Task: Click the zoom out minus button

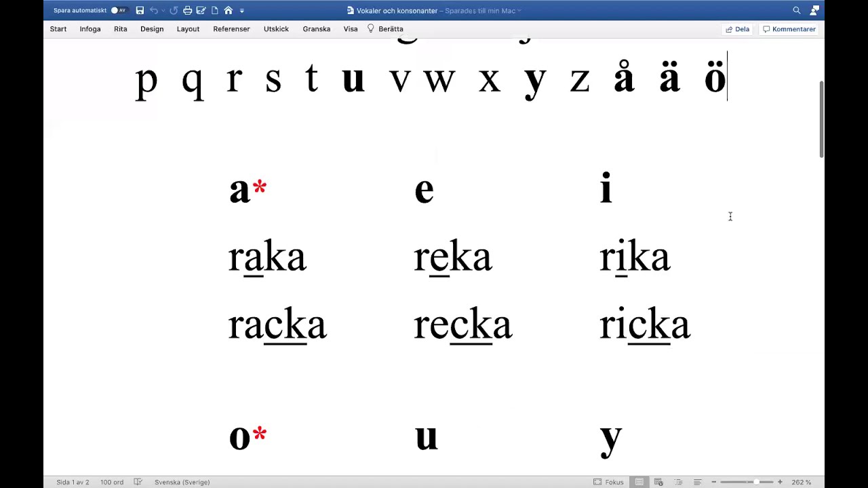Action: pos(713,482)
